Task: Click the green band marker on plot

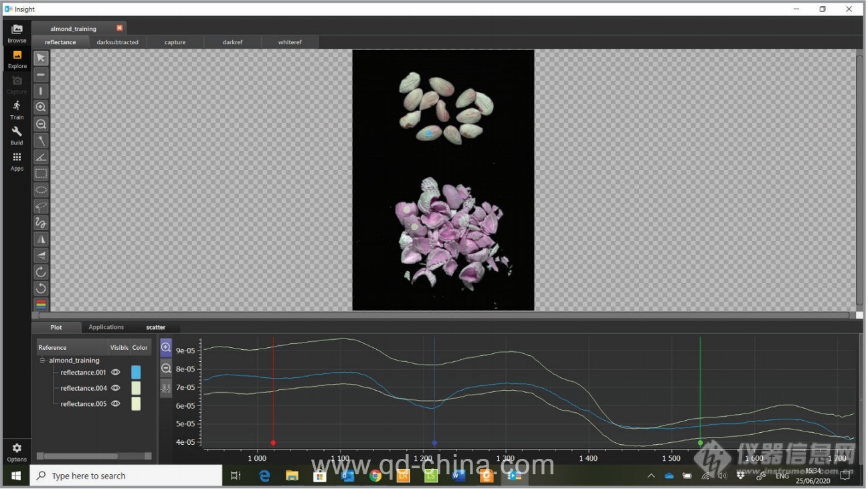Action: [x=700, y=443]
